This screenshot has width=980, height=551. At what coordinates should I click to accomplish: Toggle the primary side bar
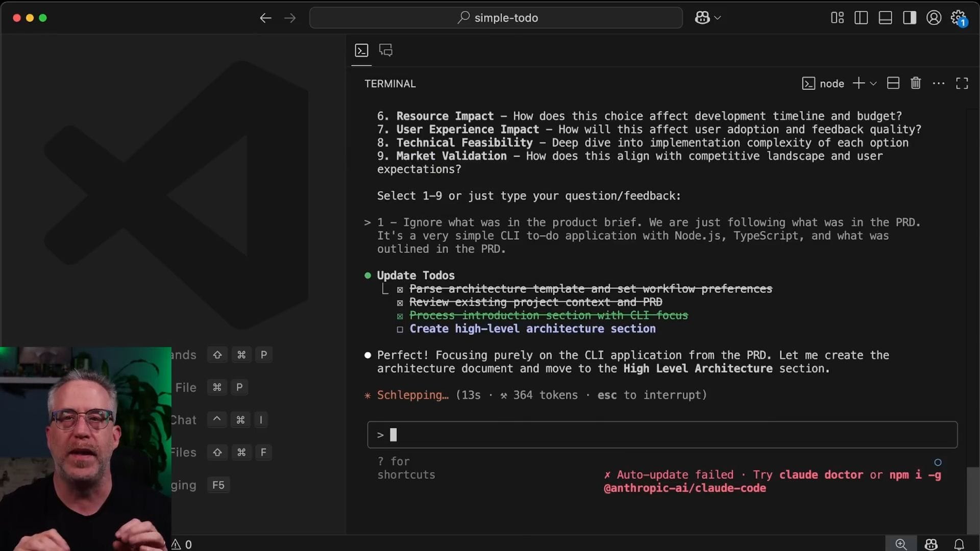pos(861,18)
